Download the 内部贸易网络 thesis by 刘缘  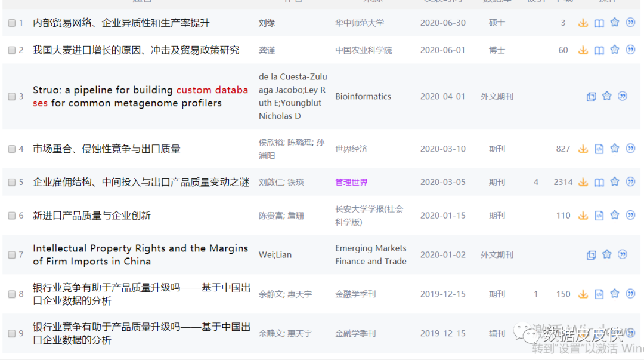(583, 23)
